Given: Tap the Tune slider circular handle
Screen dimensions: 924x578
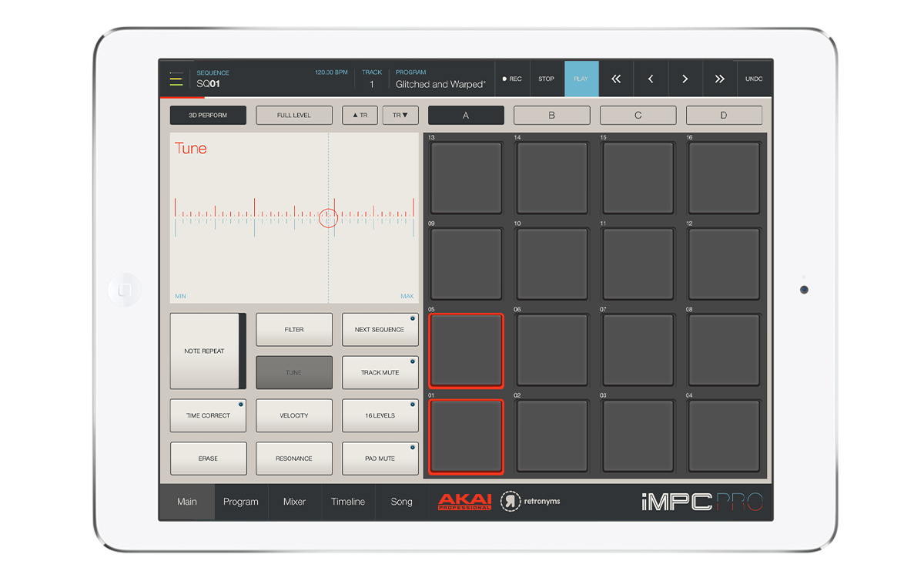Looking at the screenshot, I should [x=329, y=218].
